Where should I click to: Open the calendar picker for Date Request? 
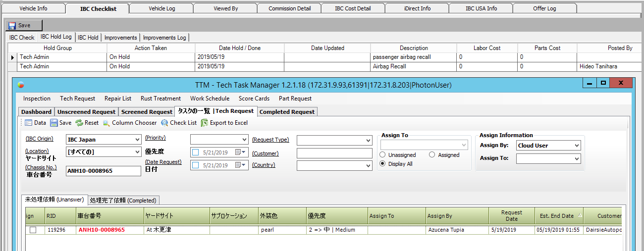coord(240,165)
